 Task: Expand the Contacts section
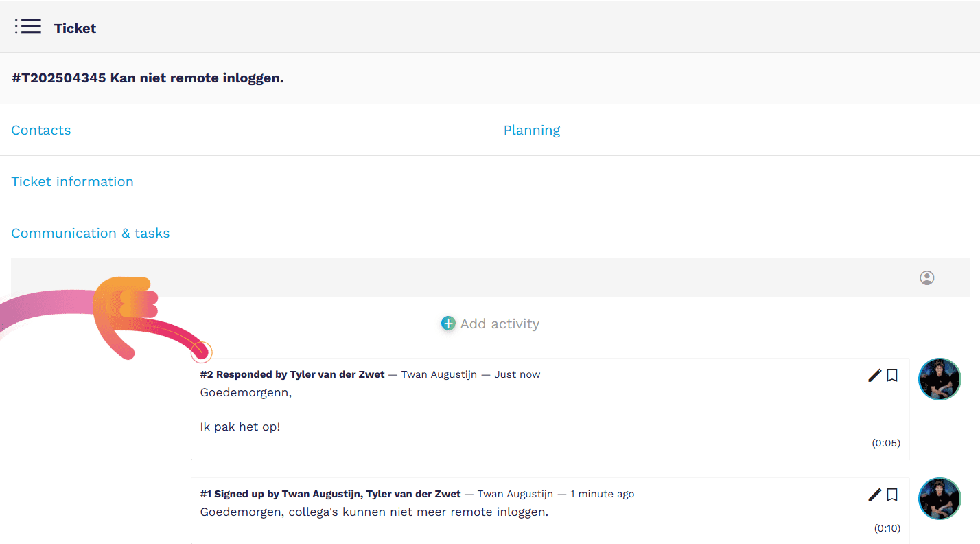click(x=41, y=130)
